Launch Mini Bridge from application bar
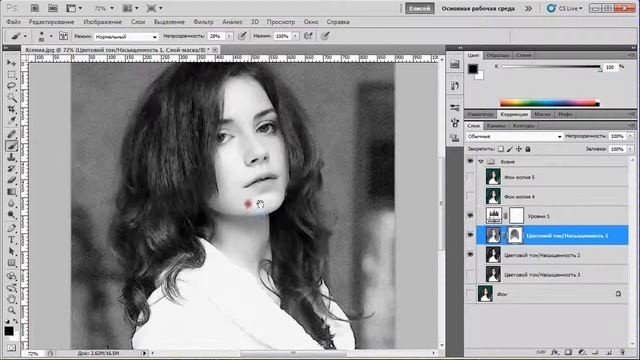640x360 pixels. click(53, 8)
